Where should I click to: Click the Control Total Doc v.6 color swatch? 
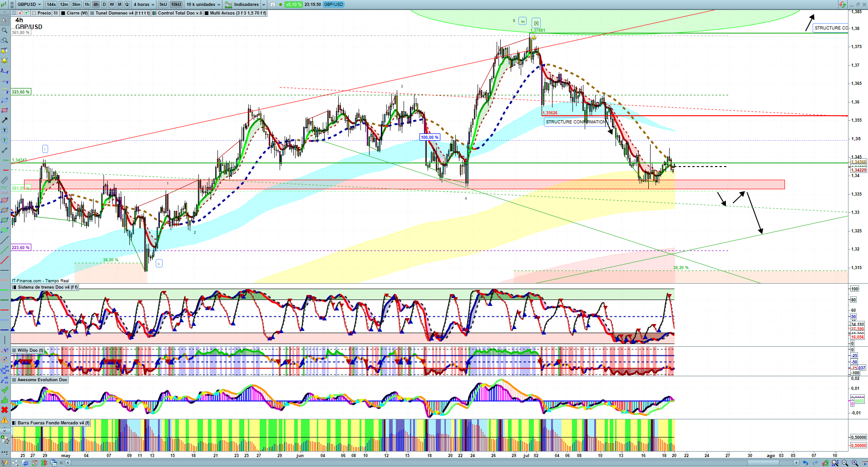pos(155,13)
